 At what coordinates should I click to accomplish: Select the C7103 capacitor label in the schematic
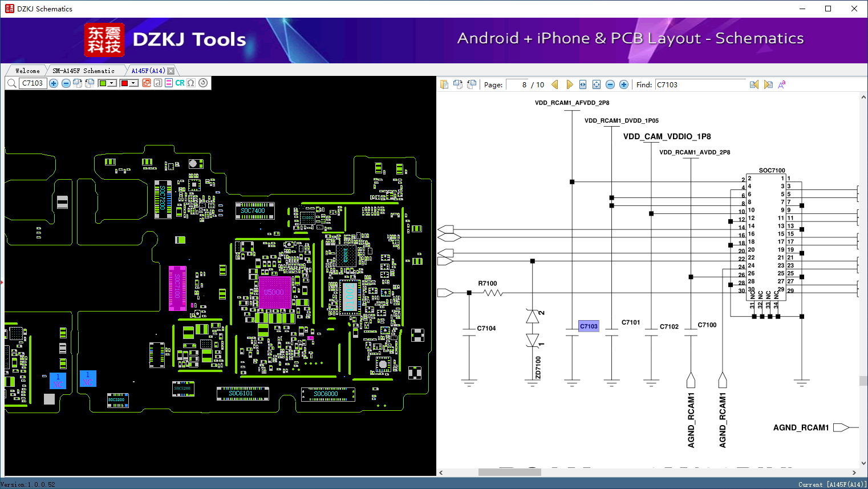589,326
